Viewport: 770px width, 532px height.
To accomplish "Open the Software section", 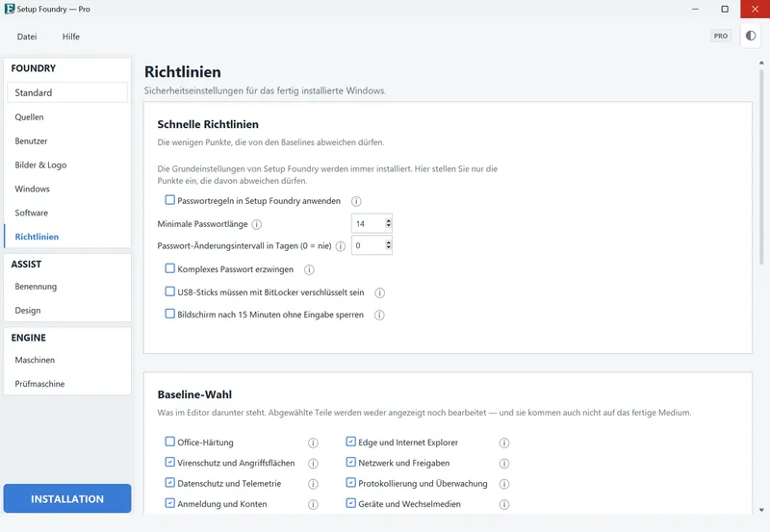I will click(x=67, y=213).
